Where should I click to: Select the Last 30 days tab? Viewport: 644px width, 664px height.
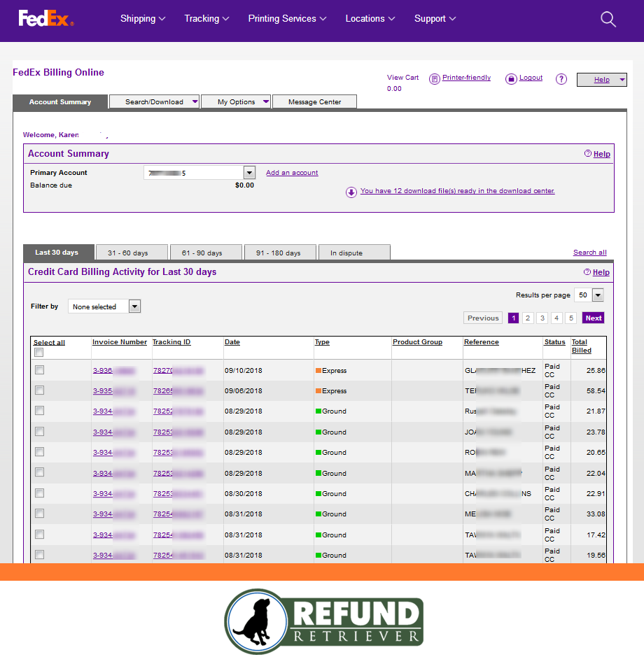tap(59, 253)
